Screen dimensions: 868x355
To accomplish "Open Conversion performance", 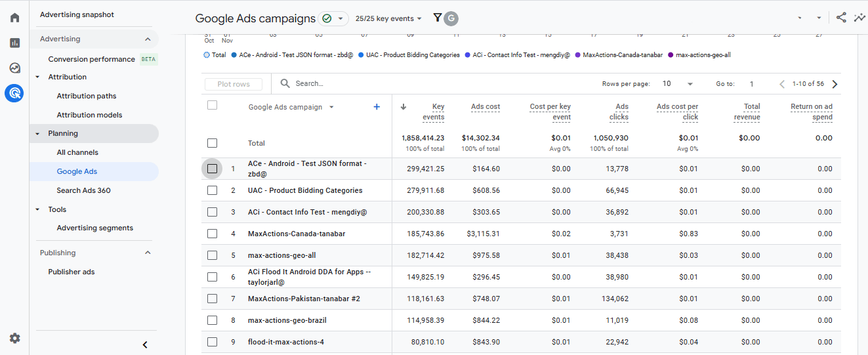I will [x=91, y=59].
